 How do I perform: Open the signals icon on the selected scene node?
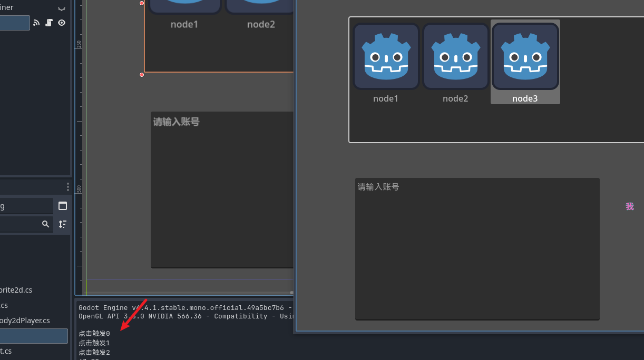36,23
